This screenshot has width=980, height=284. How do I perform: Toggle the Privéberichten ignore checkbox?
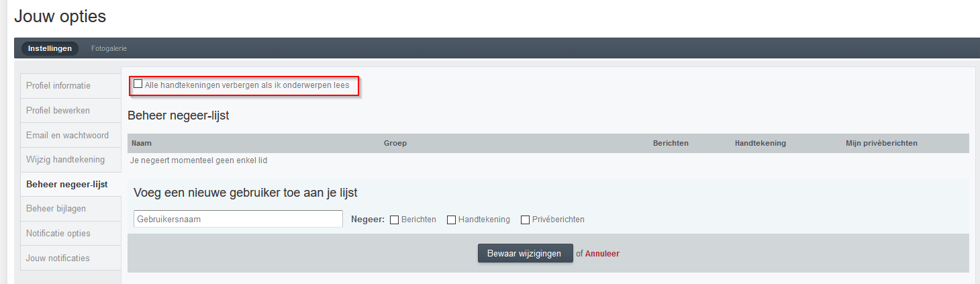coord(526,220)
